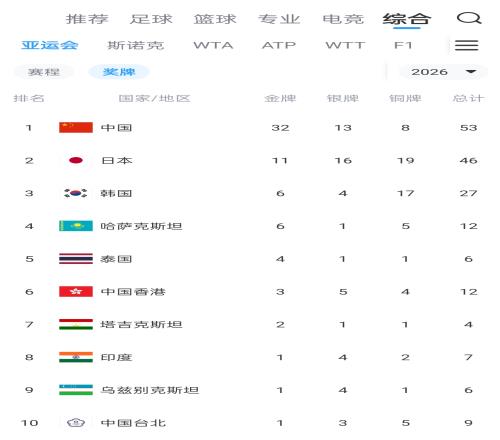Click the India flag icon

pos(76,357)
